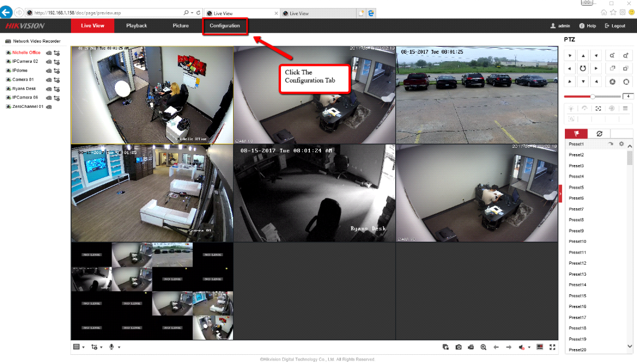Toggle recording icon beside Ryans Desk
Image resolution: width=637 pixels, height=364 pixels.
[49, 89]
